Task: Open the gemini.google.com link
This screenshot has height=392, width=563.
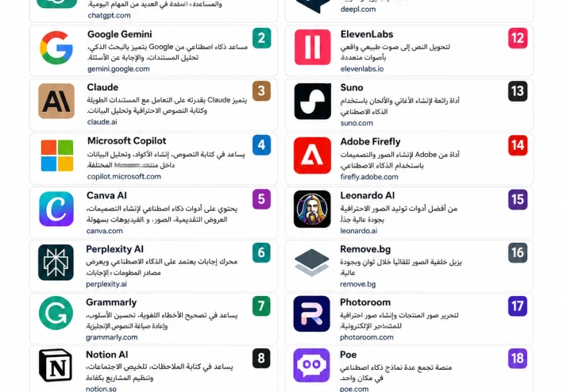Action: [x=118, y=69]
